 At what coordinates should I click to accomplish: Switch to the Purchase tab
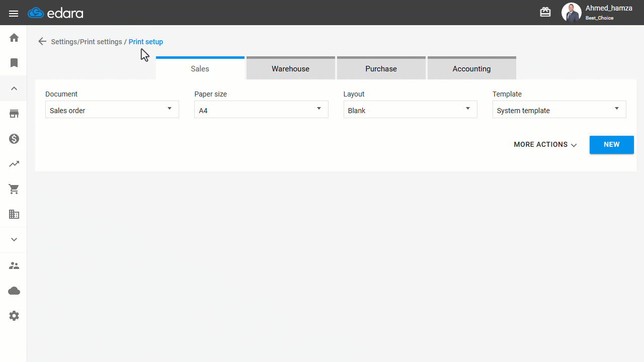(x=381, y=68)
